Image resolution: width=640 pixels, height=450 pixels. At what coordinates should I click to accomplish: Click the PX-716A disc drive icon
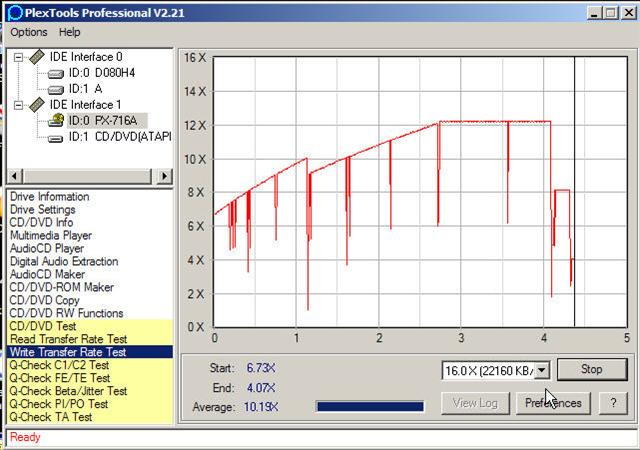[x=55, y=120]
